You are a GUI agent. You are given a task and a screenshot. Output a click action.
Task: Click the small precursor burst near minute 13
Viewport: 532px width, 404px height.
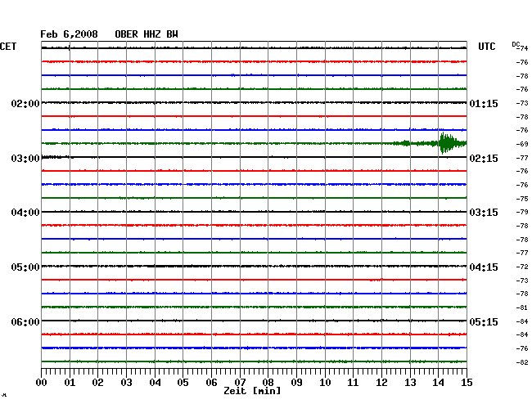tap(405, 143)
